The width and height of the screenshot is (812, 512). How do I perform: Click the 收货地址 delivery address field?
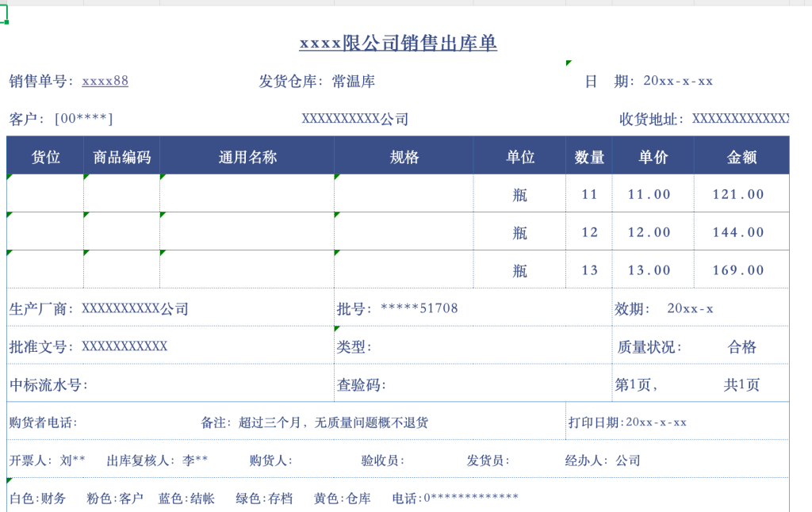point(703,119)
